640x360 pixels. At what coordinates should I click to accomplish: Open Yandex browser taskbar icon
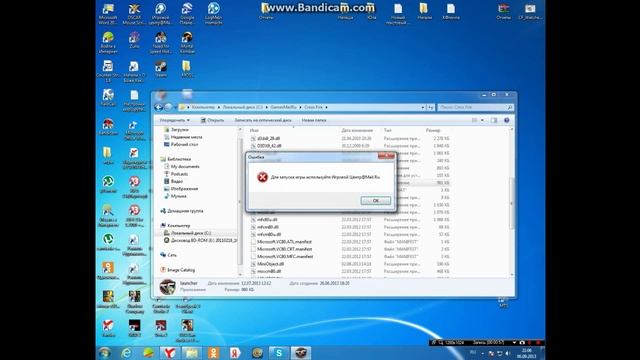click(170, 353)
